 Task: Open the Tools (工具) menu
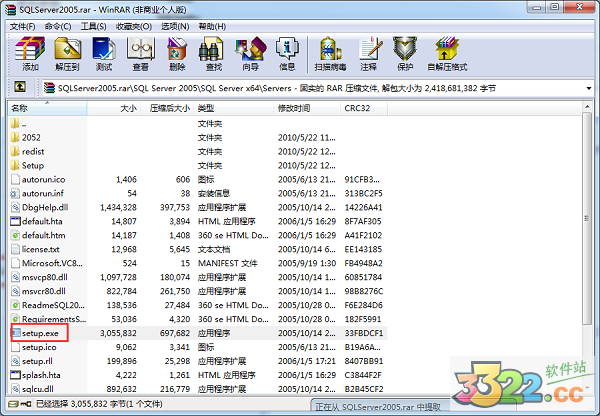(x=93, y=26)
